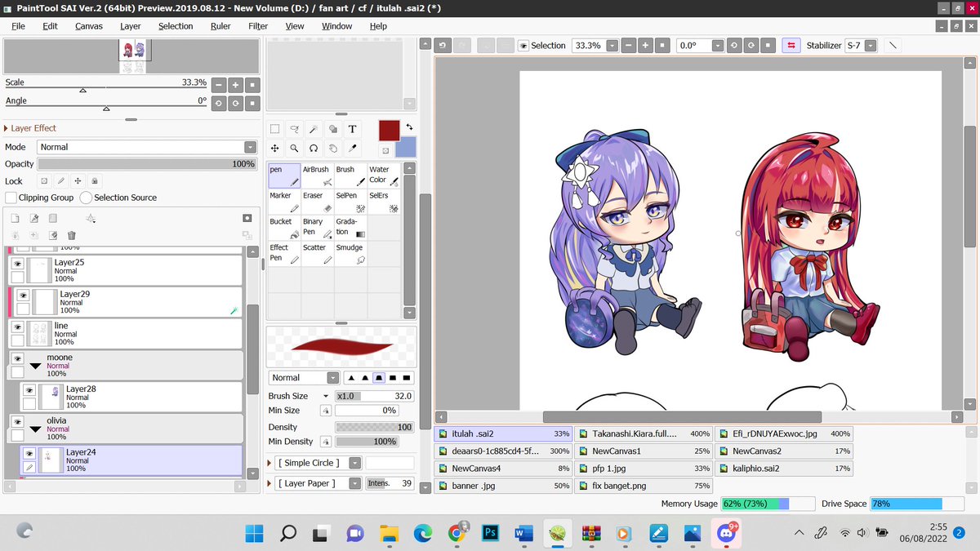This screenshot has height=551, width=980.
Task: Select the Eyedropper color picker tool
Action: 352,149
